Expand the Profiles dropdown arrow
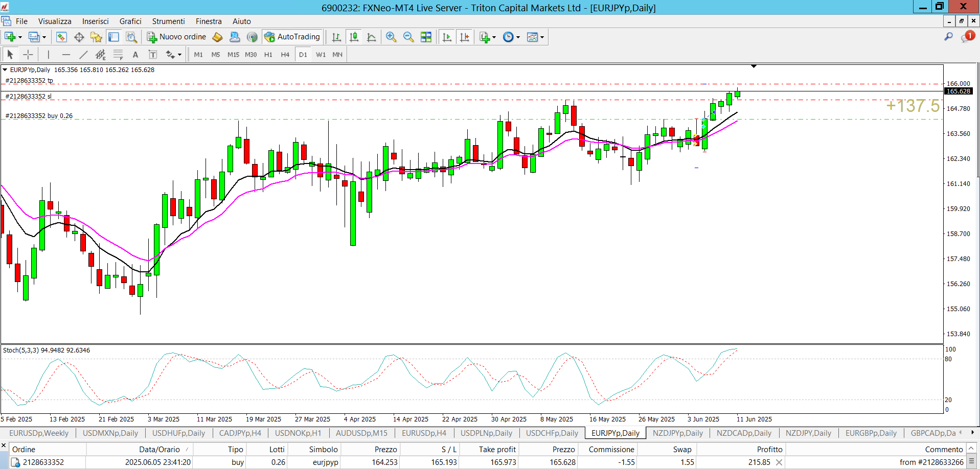 (44, 37)
